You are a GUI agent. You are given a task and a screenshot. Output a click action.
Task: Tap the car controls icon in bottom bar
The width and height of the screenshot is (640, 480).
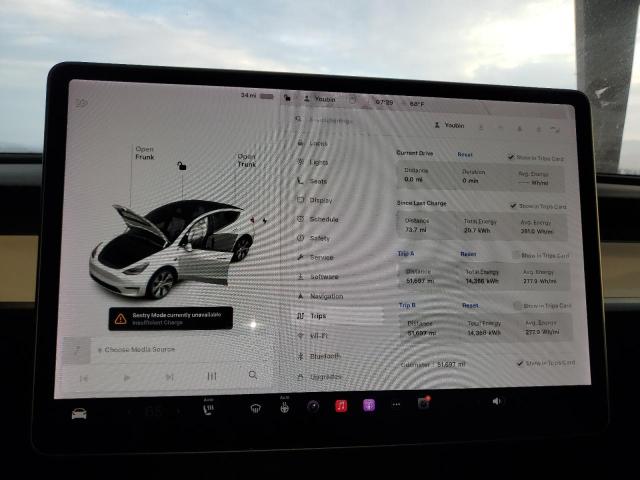pyautogui.click(x=79, y=412)
